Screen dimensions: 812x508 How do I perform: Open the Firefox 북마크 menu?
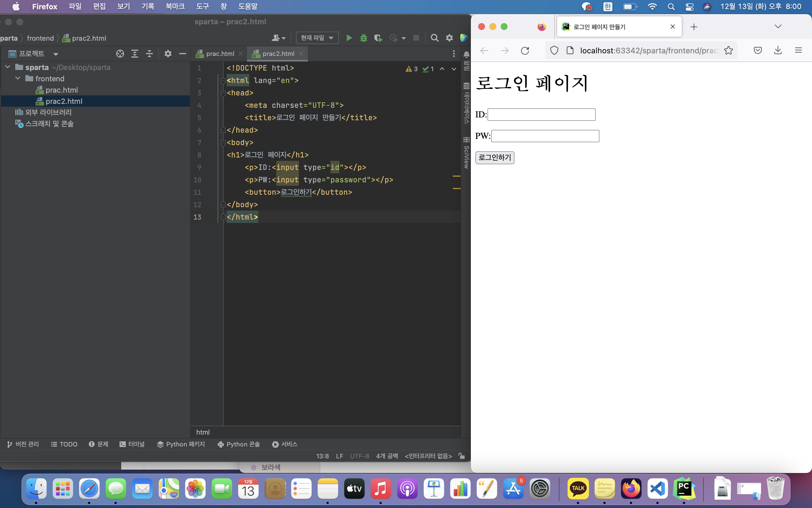pos(175,6)
